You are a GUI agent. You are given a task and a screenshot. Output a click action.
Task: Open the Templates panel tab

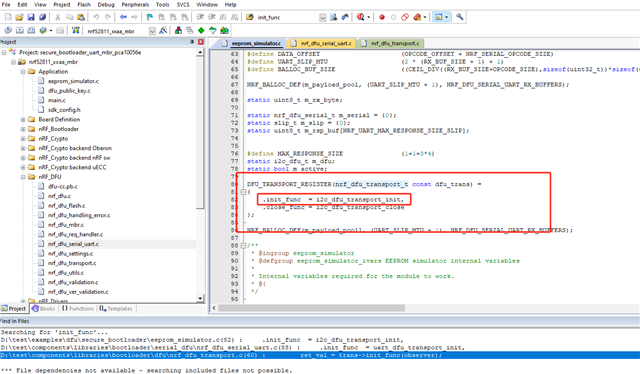point(116,309)
